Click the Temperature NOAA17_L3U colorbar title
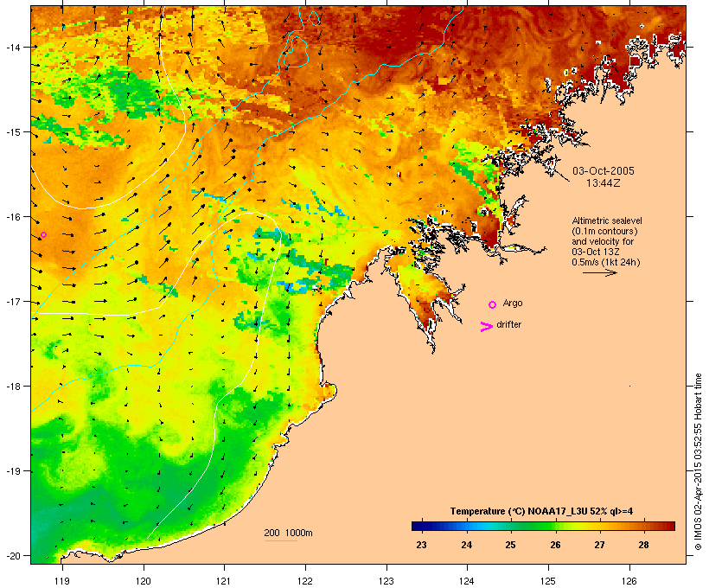Viewport: 709px width, 588px height. pyautogui.click(x=541, y=511)
